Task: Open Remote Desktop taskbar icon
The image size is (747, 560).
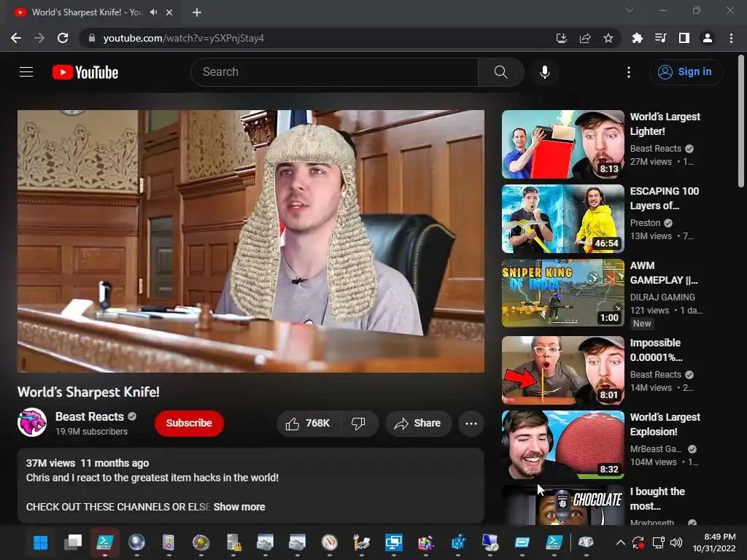Action: 394,542
